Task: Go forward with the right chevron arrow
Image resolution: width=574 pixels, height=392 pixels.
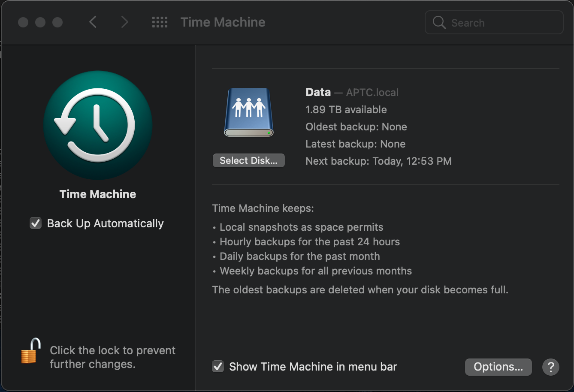Action: (124, 22)
